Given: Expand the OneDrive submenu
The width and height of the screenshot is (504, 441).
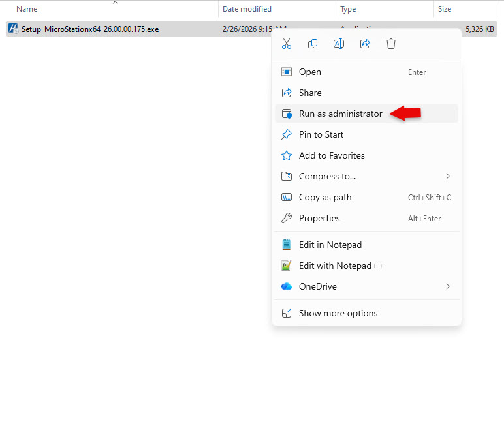Looking at the screenshot, I should click(366, 286).
